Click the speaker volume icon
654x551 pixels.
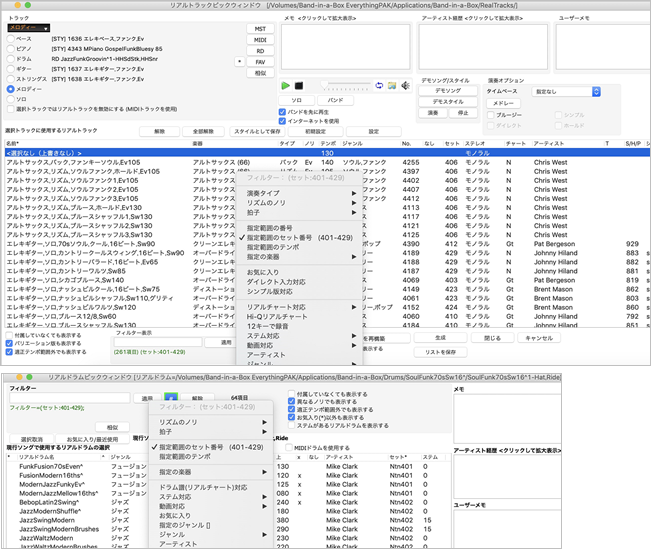coord(405,86)
